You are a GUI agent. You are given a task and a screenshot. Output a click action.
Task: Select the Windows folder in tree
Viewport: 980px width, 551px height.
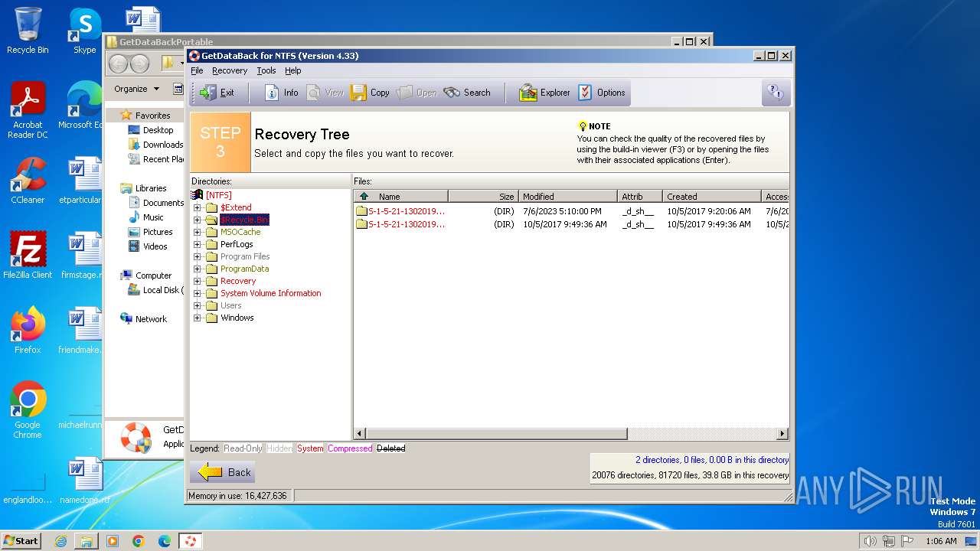237,318
